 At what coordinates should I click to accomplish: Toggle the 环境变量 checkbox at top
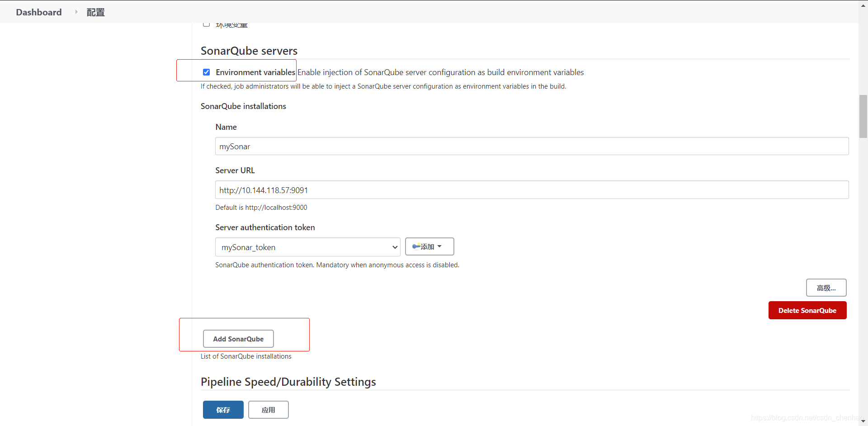pos(206,24)
